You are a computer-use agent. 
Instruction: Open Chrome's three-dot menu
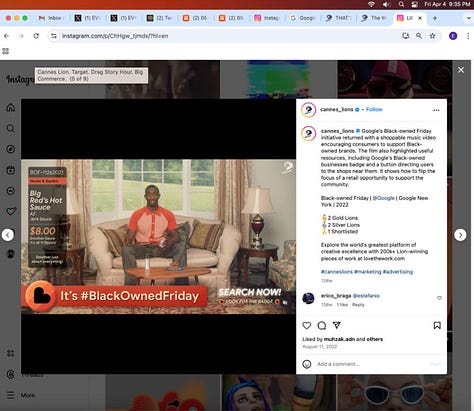(468, 36)
